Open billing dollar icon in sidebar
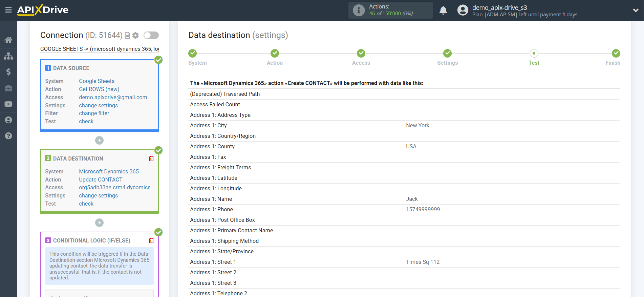Viewport: 644px width, 297px height. (8, 72)
